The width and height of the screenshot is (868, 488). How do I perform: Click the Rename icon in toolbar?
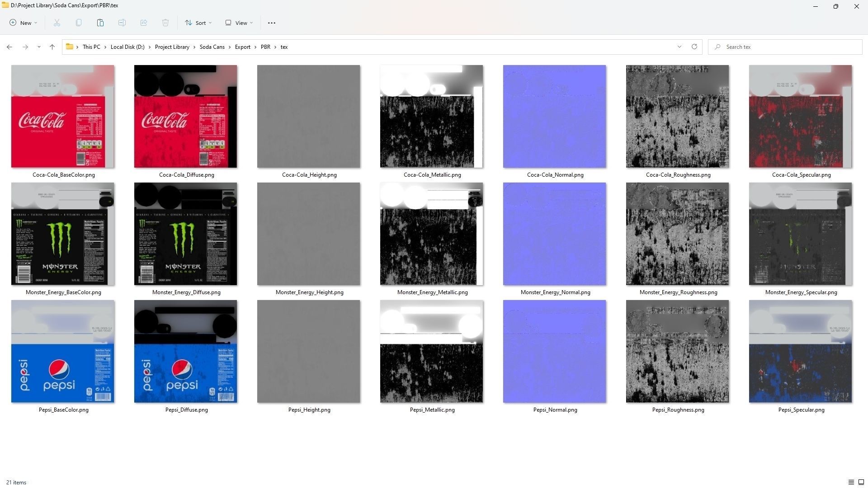122,23
